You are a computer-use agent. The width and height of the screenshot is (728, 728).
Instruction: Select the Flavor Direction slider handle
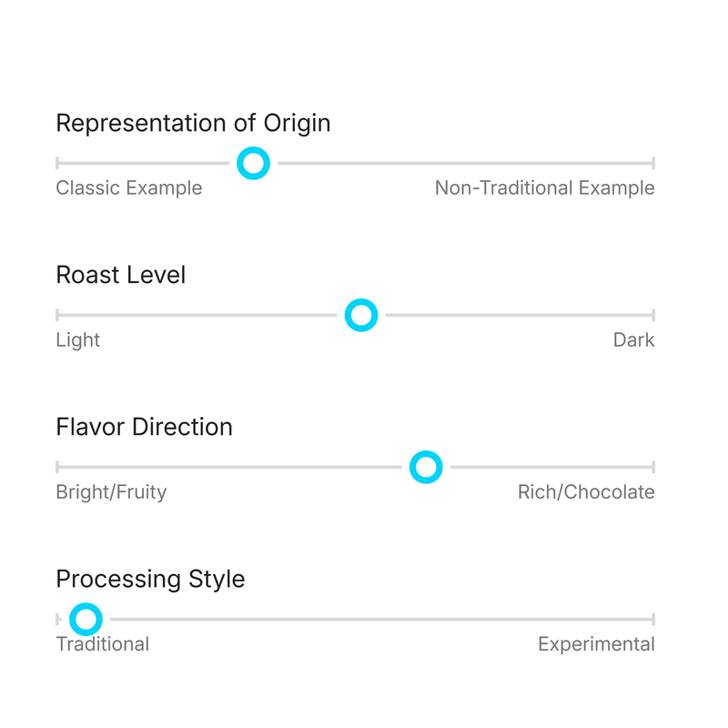click(x=425, y=467)
